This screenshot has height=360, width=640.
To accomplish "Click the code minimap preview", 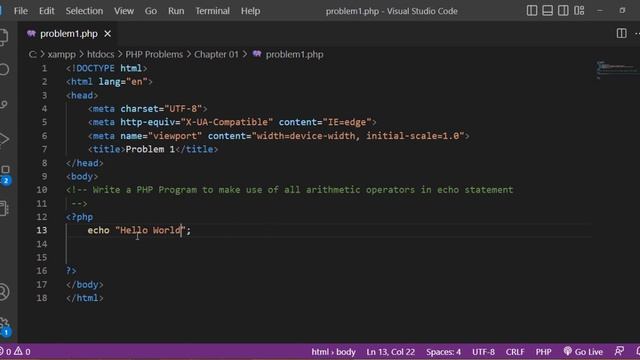I will tap(616, 70).
